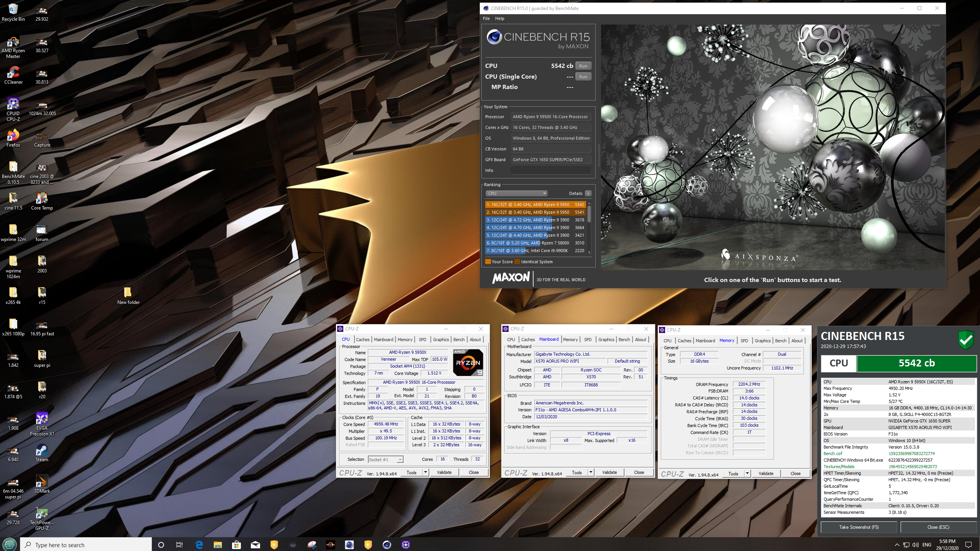Select the Core Temp desktop icon

pos(42,201)
